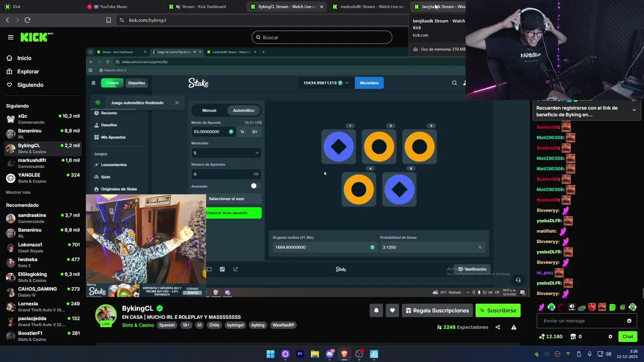The width and height of the screenshot is (644, 362).
Task: Report stream with warning triangle icon
Action: click(514, 327)
